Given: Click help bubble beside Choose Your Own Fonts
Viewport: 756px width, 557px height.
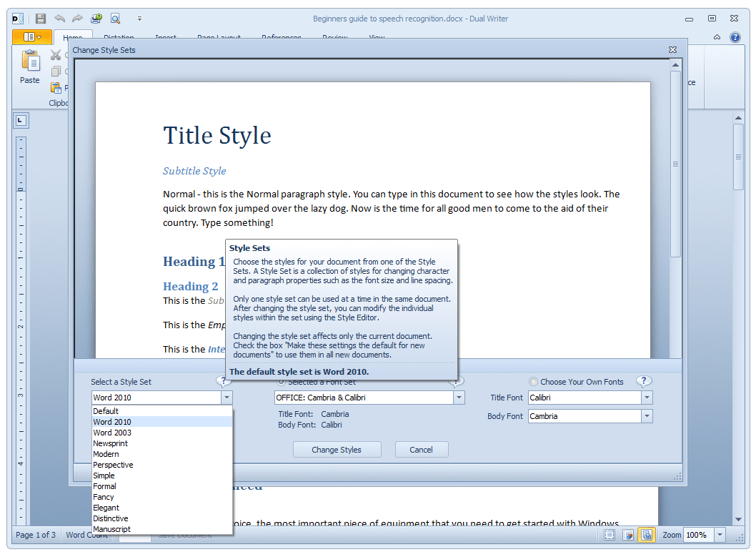Looking at the screenshot, I should (644, 381).
